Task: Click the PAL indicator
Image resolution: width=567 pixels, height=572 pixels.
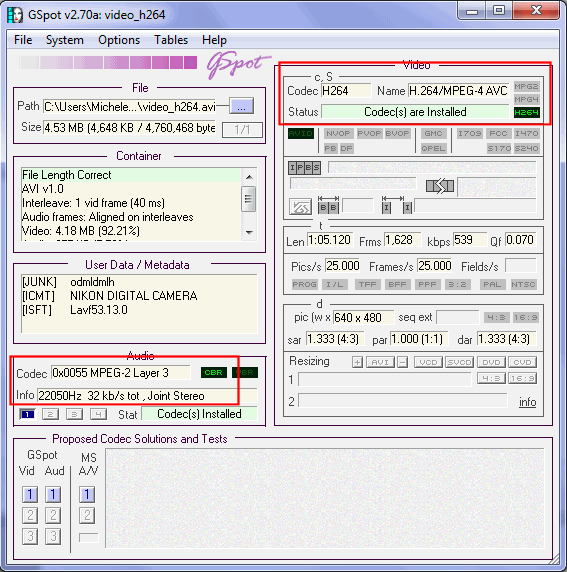Action: click(x=493, y=284)
